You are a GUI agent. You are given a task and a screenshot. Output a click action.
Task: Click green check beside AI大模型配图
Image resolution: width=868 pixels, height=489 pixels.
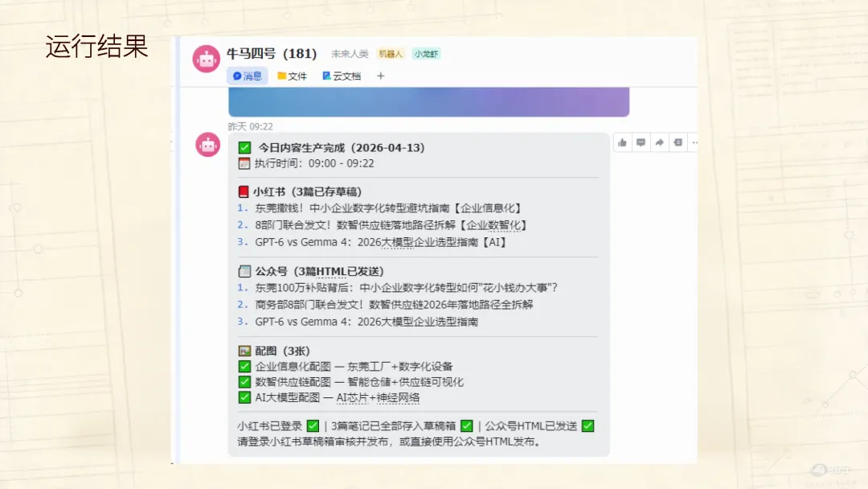(x=244, y=397)
